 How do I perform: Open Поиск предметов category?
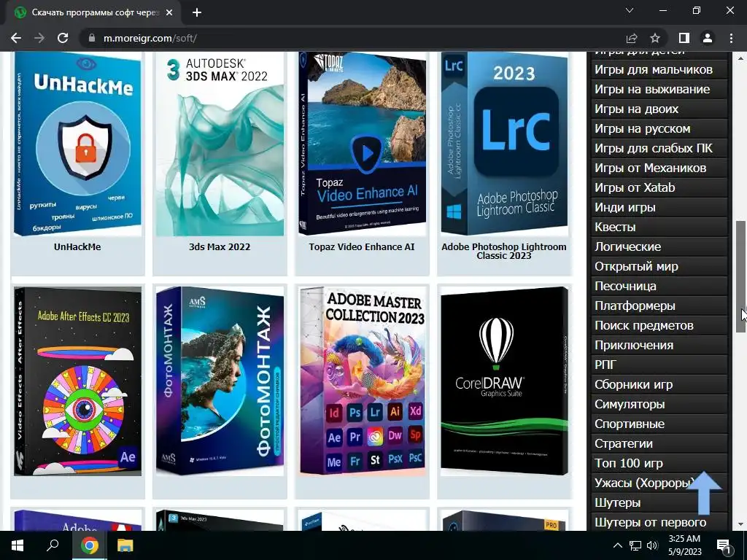[659, 325]
